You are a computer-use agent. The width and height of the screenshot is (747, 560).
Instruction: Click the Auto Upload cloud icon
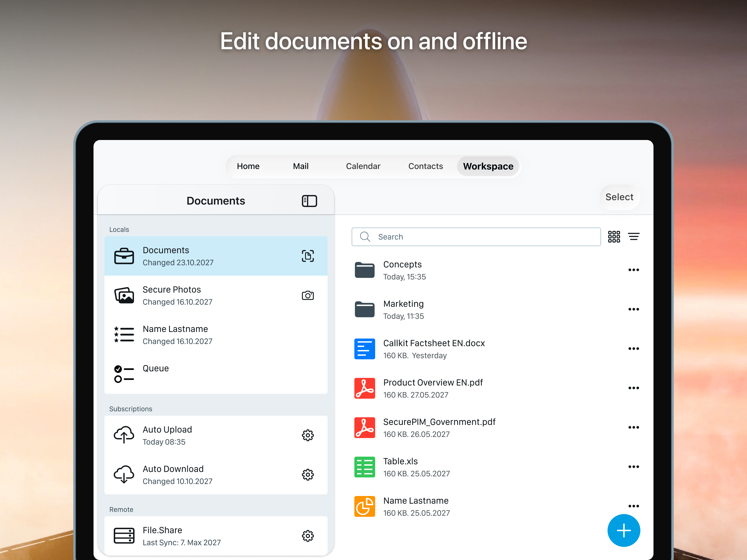click(124, 435)
